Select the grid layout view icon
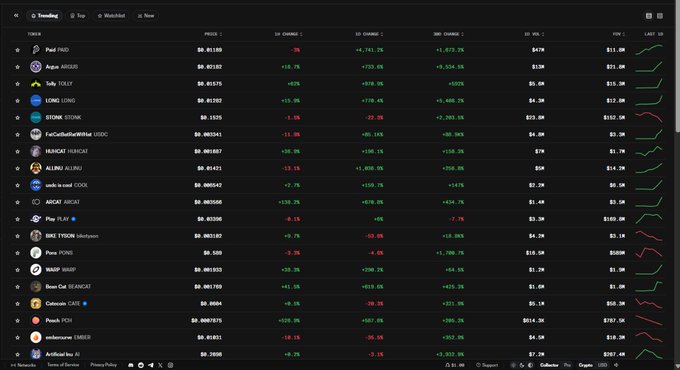Screen dimensions: 680x370 pos(660,16)
